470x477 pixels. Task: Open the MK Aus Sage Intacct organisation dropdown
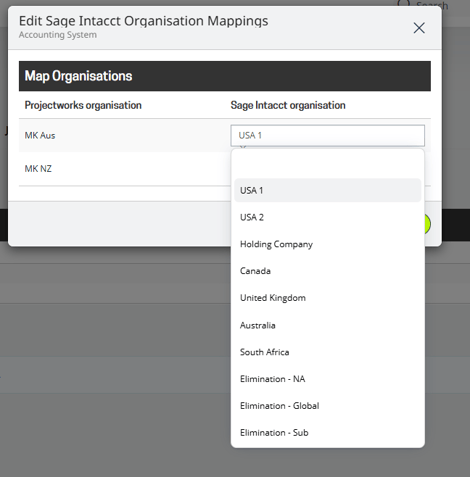point(327,136)
